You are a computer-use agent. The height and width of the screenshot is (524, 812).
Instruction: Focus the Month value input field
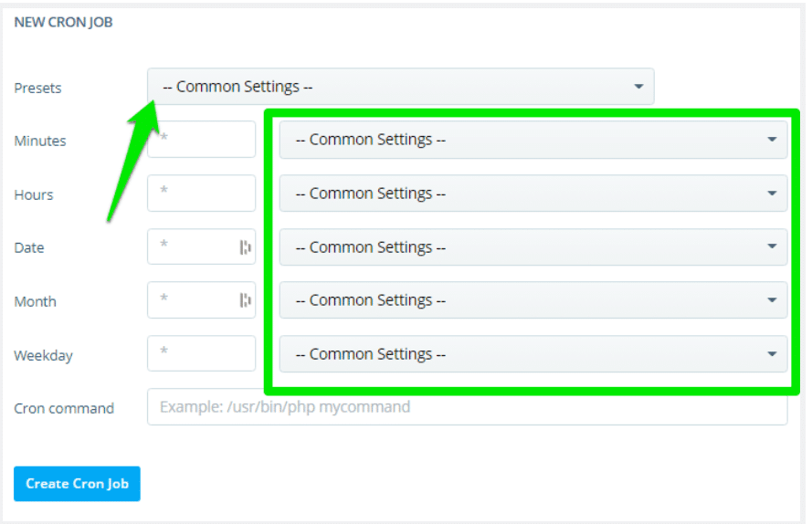[194, 300]
